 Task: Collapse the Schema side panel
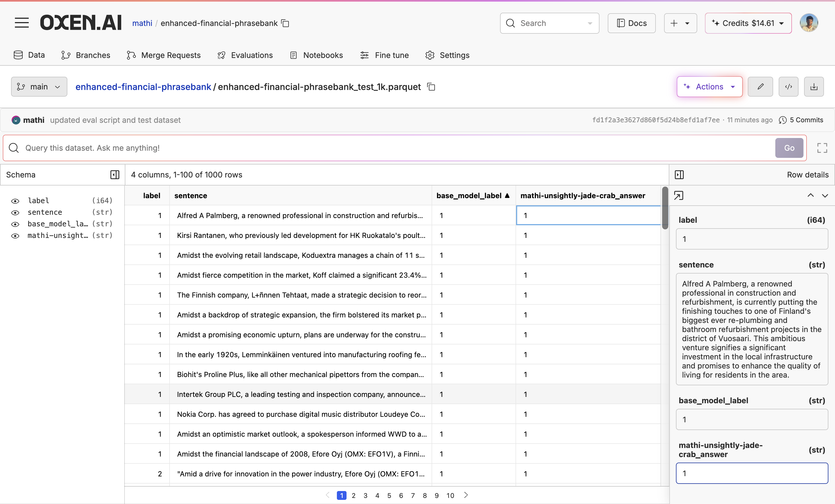coord(115,175)
